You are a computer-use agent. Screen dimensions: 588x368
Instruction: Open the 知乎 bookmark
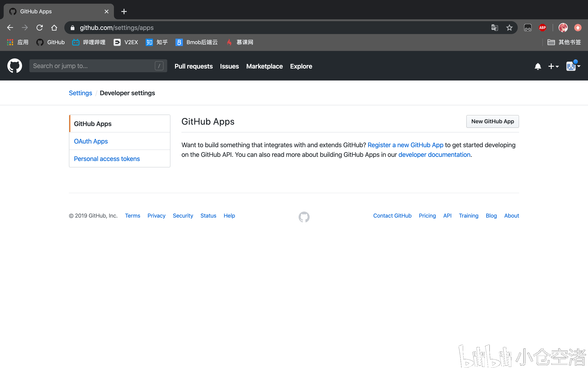[x=157, y=42]
